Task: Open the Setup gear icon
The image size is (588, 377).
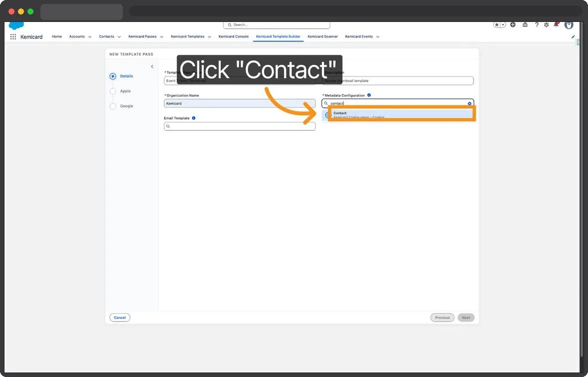Action: pyautogui.click(x=547, y=25)
